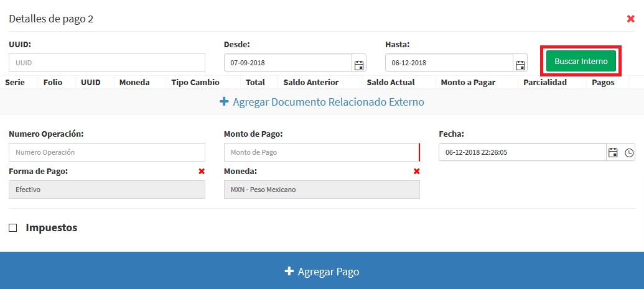Open the Fecha clock time picker
The width and height of the screenshot is (644, 289).
tap(629, 153)
